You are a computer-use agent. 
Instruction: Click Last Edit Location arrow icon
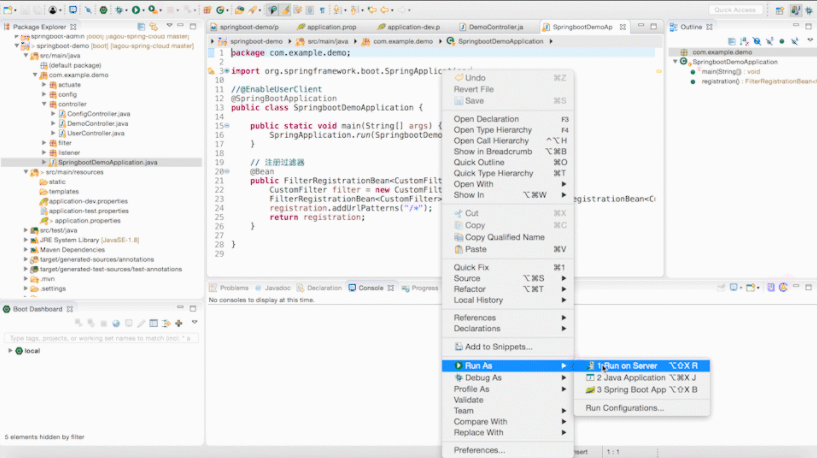pyautogui.click(x=372, y=10)
